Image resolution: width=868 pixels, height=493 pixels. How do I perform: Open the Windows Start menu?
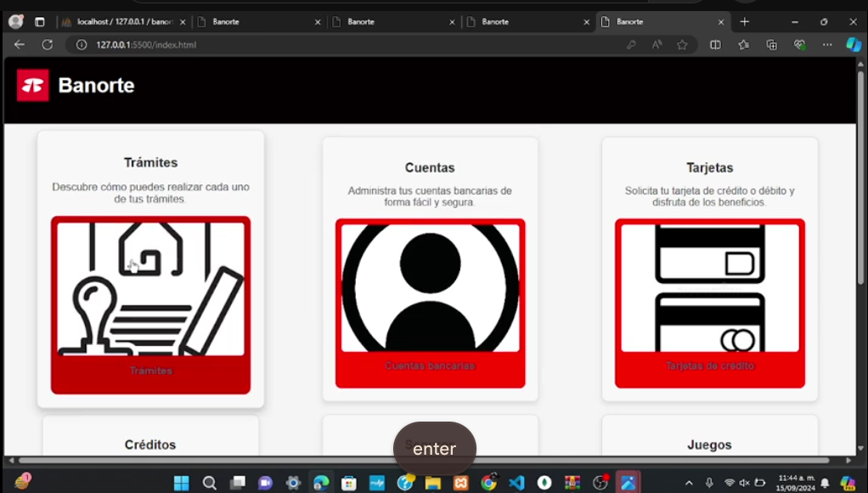tap(182, 483)
